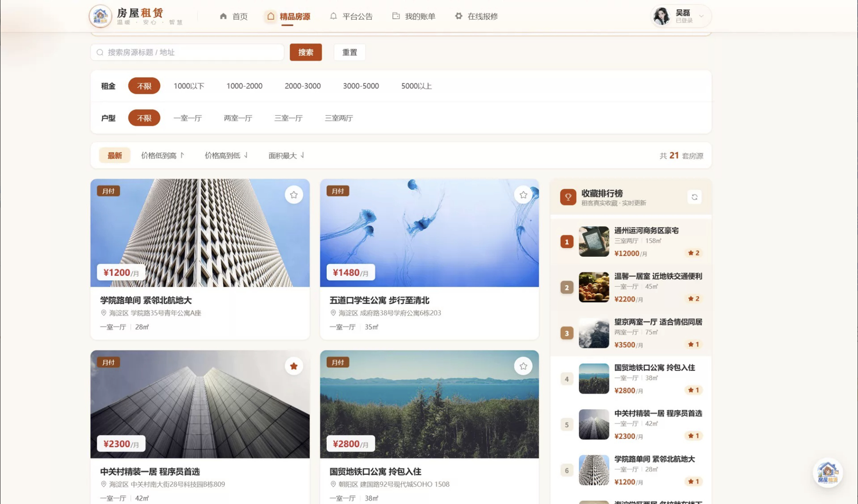Viewport: 858px width, 504px height.
Task: Select rent filter 2000-3000
Action: (303, 86)
